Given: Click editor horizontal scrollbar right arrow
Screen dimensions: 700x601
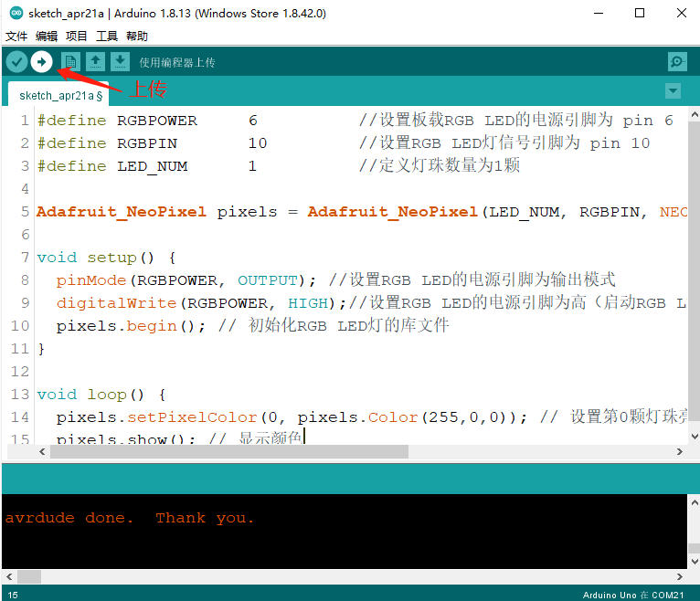Looking at the screenshot, I should [680, 451].
